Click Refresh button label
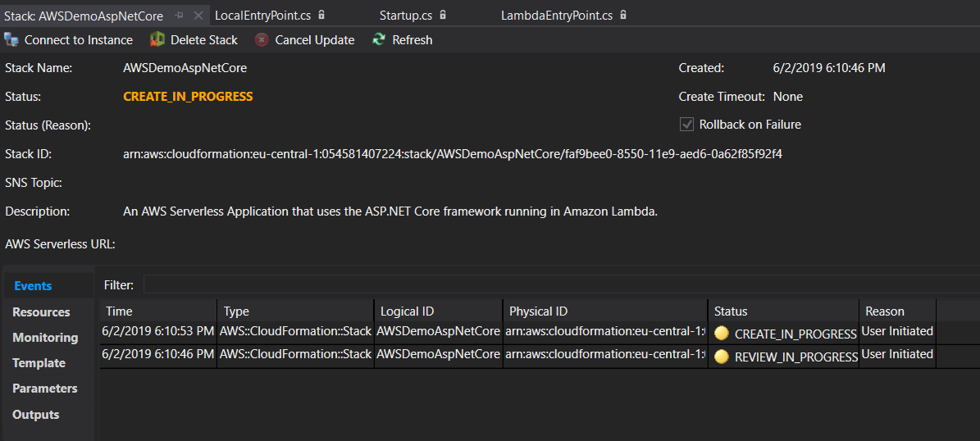Viewport: 980px width, 441px height. [413, 40]
